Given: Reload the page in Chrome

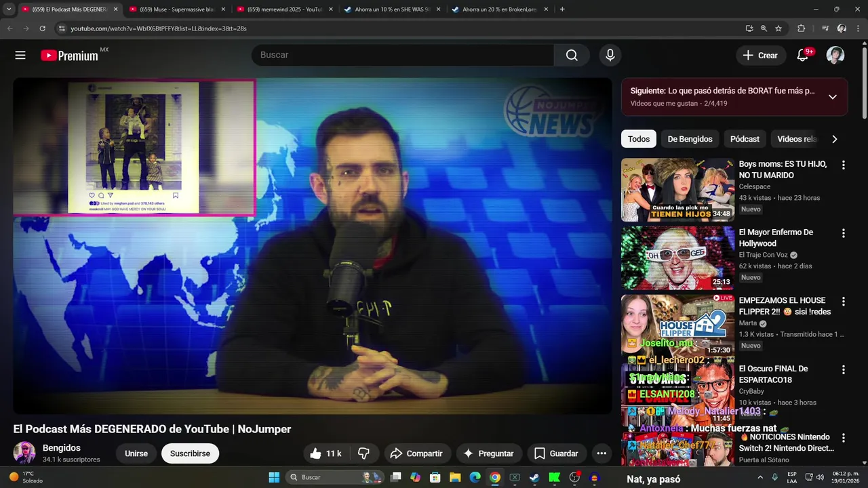Looking at the screenshot, I should (42, 28).
